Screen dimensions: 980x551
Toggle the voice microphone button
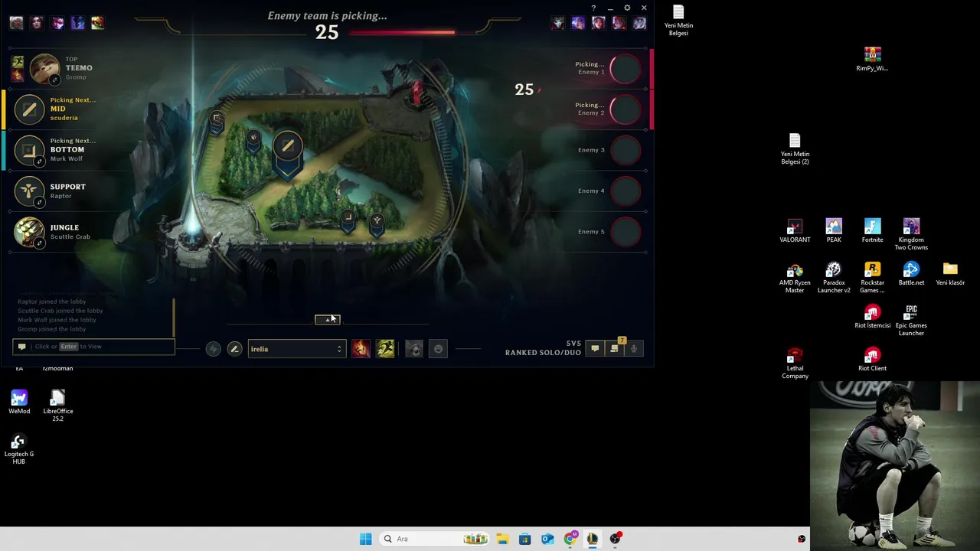point(634,349)
